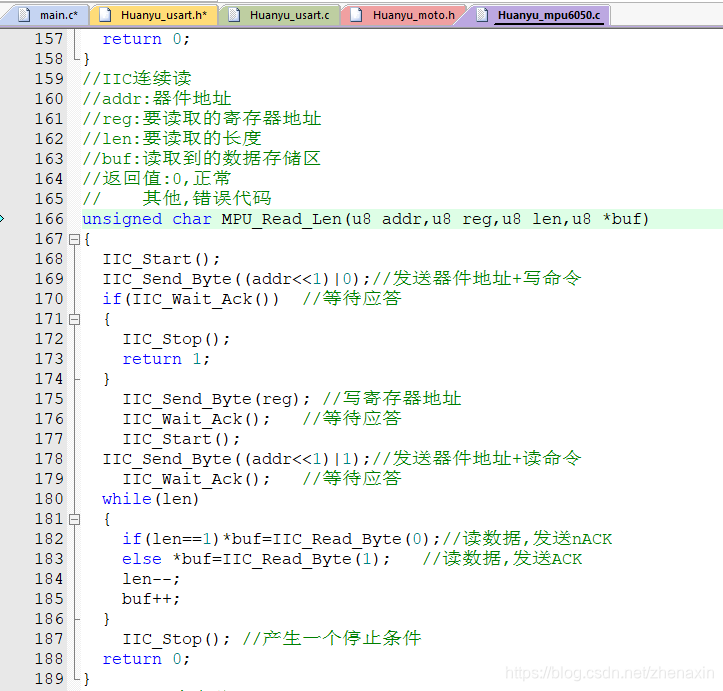Click the '//addr:器件地址' comment
The width and height of the screenshot is (723, 691).
click(x=157, y=99)
